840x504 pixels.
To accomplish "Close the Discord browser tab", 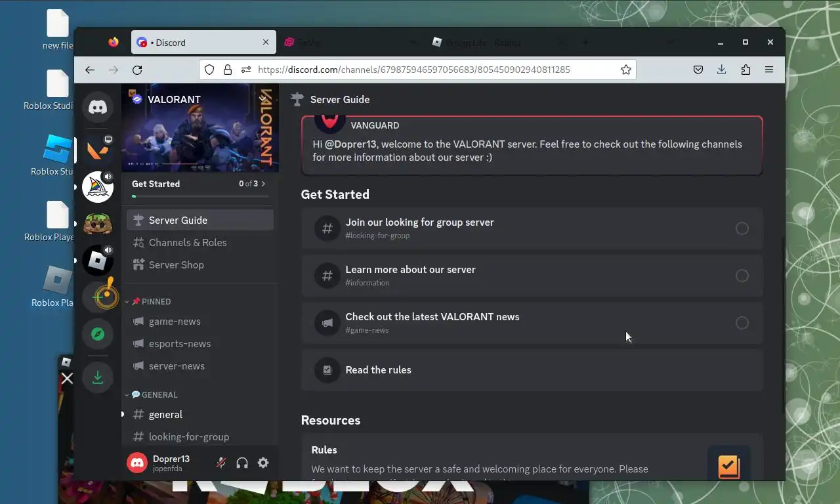I will (x=266, y=42).
